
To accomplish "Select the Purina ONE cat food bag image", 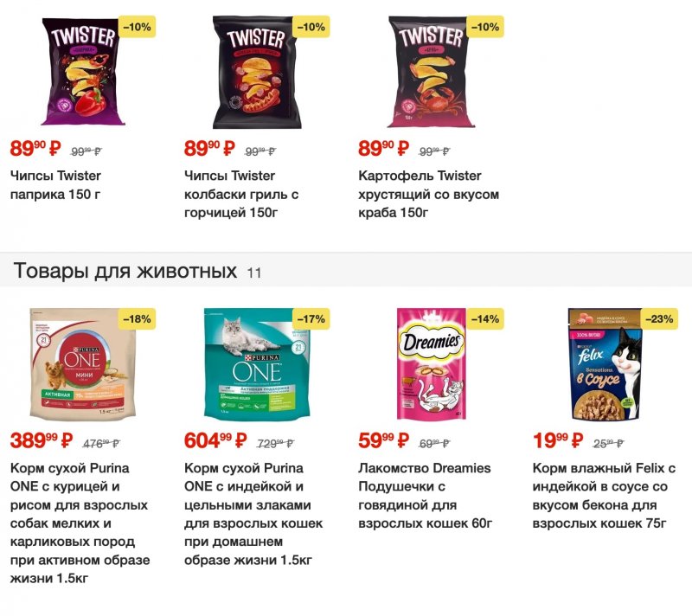I will coord(257,364).
